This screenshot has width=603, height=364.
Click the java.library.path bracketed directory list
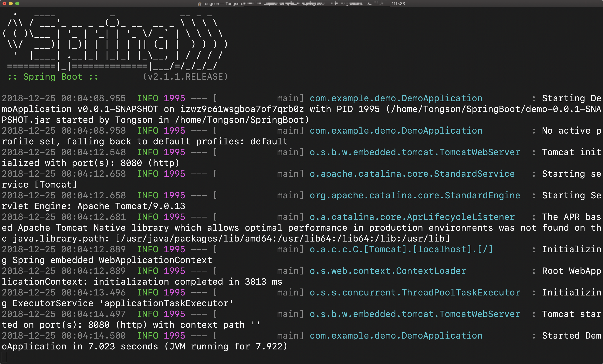click(282, 238)
